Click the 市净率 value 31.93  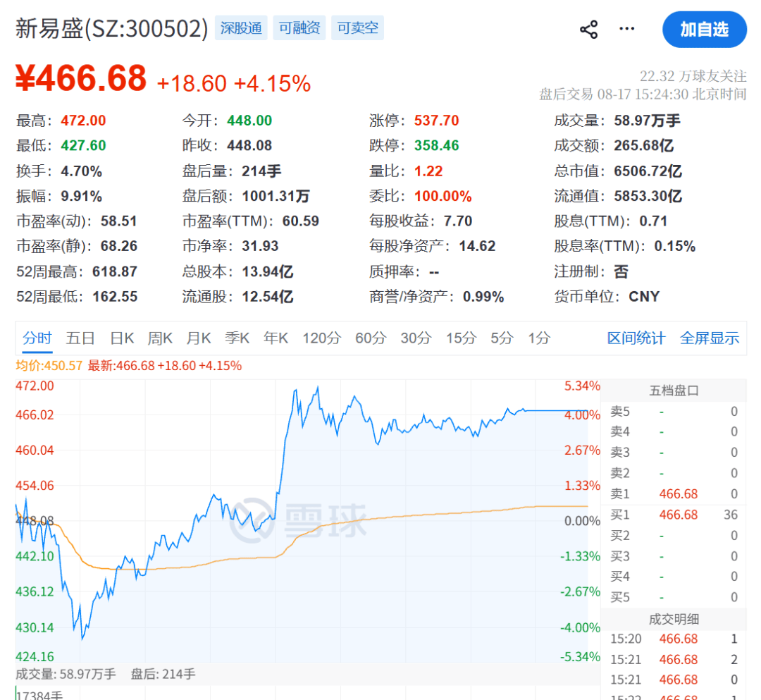tap(260, 246)
